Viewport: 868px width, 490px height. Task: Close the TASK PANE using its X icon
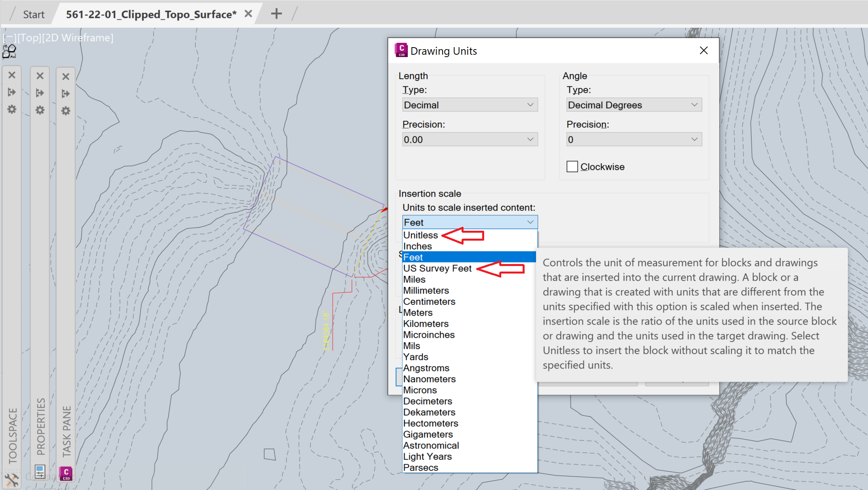click(65, 76)
